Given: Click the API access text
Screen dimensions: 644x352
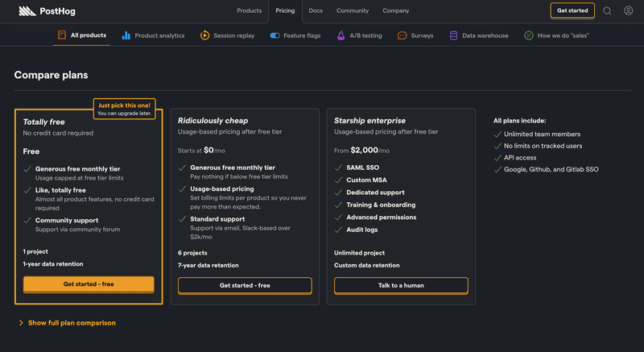Looking at the screenshot, I should [520, 158].
